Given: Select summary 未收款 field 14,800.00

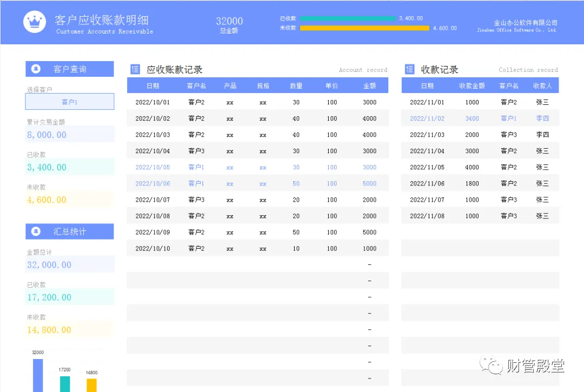Looking at the screenshot, I should 70,329.
